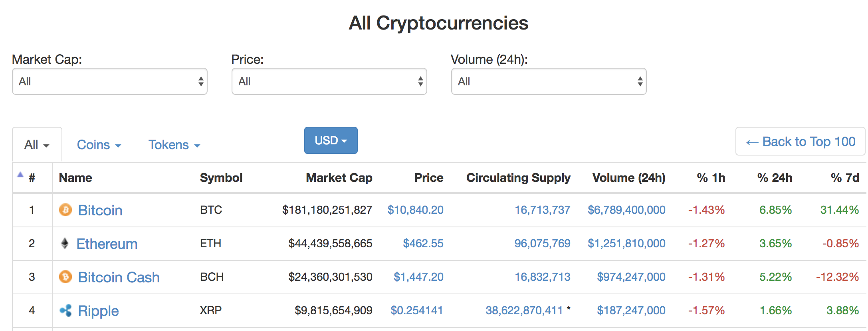Click Bitcoin price $10,840.20
Viewport: 868px width, 331px height.
[416, 210]
